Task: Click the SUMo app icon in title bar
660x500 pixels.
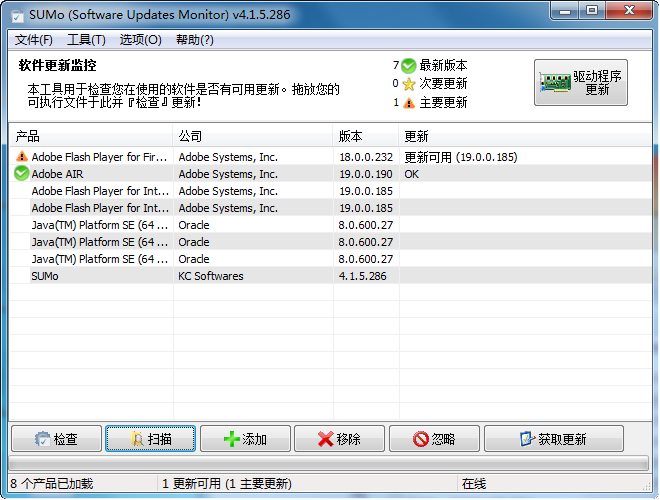Action: (18, 16)
